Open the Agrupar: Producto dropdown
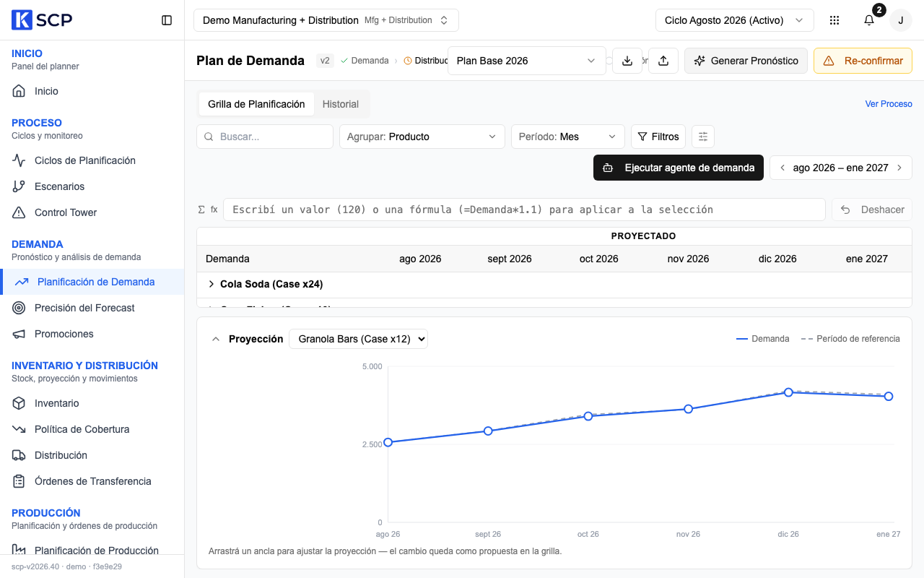The image size is (924, 578). pos(422,137)
